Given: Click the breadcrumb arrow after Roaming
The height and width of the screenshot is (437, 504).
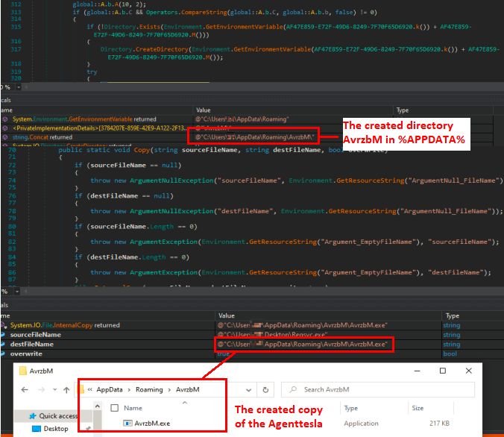Looking at the screenshot, I should point(169,390).
